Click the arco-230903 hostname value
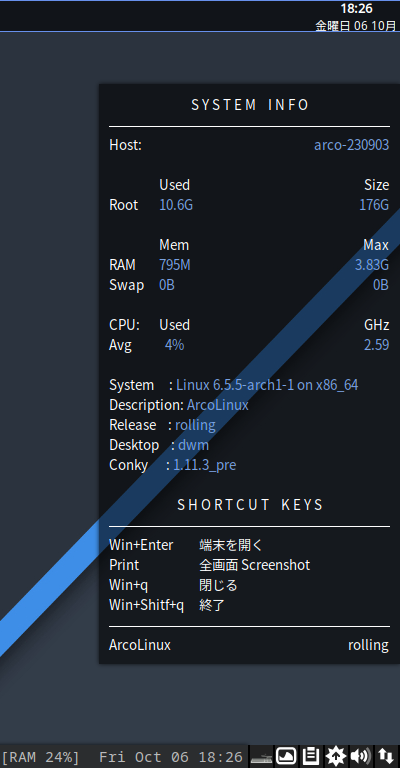This screenshot has width=400, height=768. click(352, 145)
